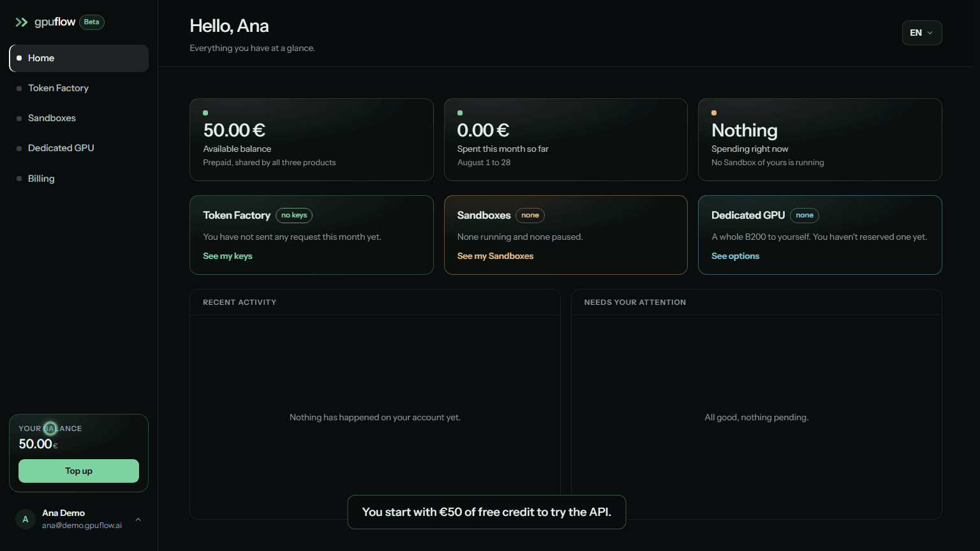Click No Sandbox of yours is running text

click(x=768, y=163)
